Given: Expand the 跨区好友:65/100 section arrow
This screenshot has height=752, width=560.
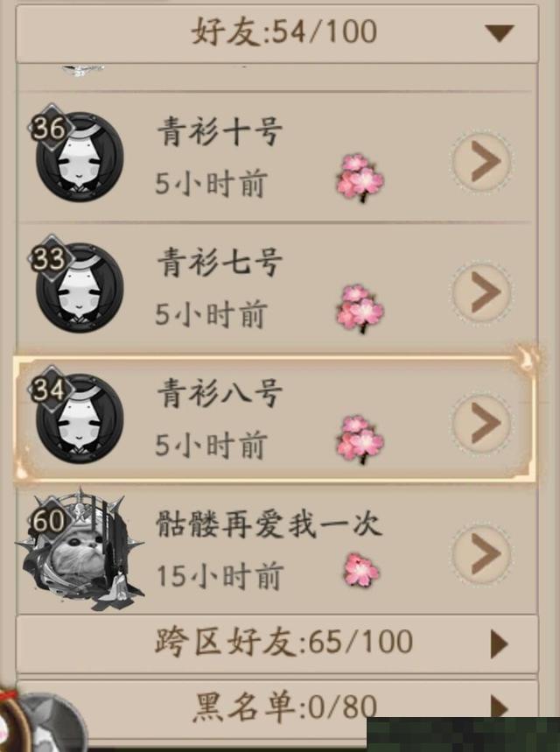Looking at the screenshot, I should coord(499,643).
